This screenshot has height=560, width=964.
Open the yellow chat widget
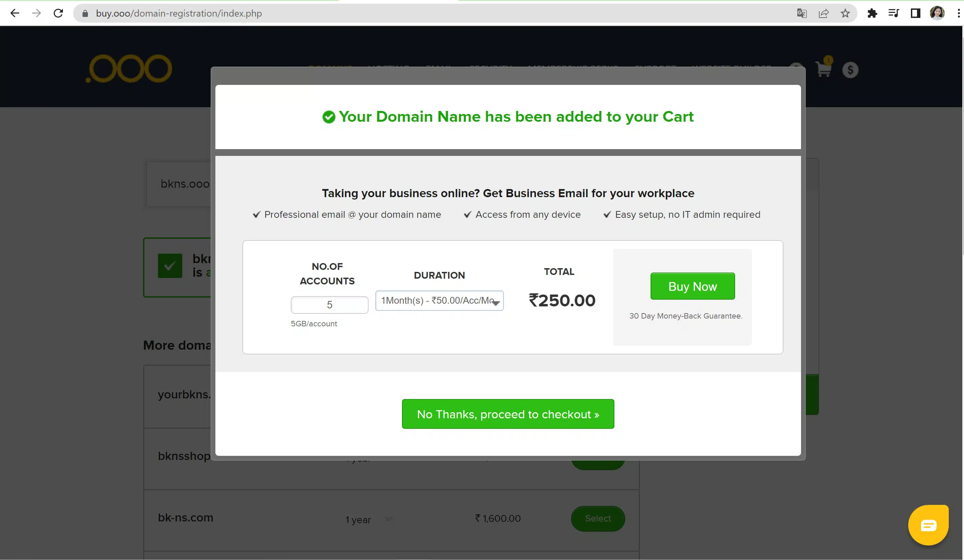tap(928, 525)
